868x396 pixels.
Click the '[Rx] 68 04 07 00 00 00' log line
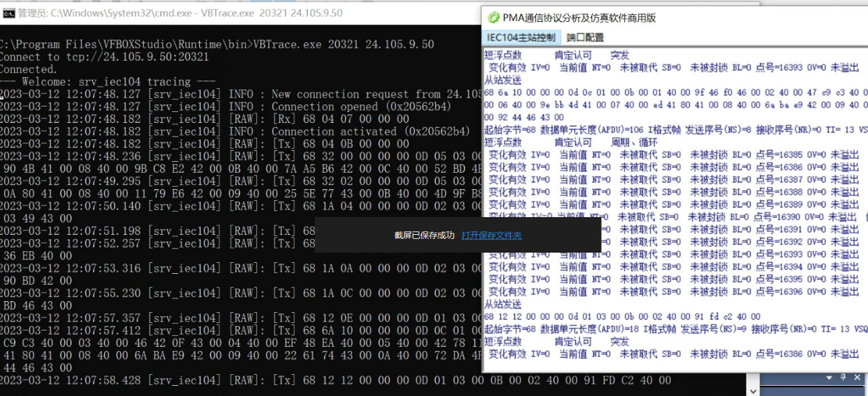205,119
